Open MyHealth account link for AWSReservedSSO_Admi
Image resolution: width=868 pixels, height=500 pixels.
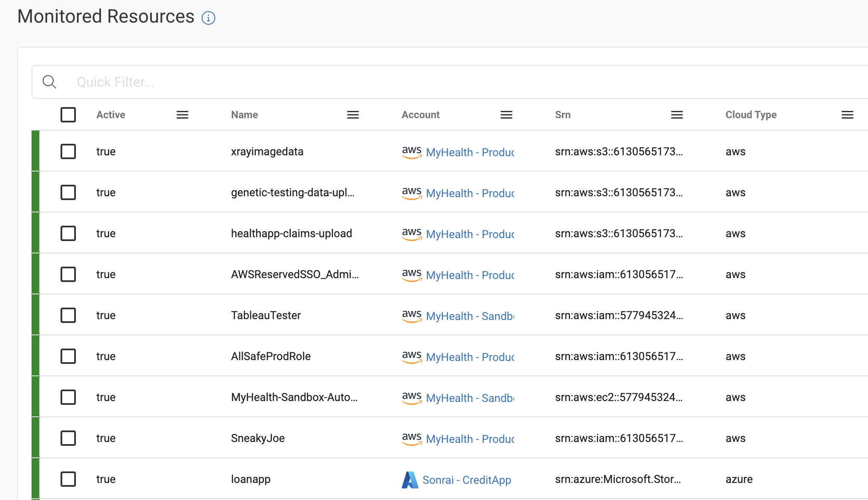point(470,275)
